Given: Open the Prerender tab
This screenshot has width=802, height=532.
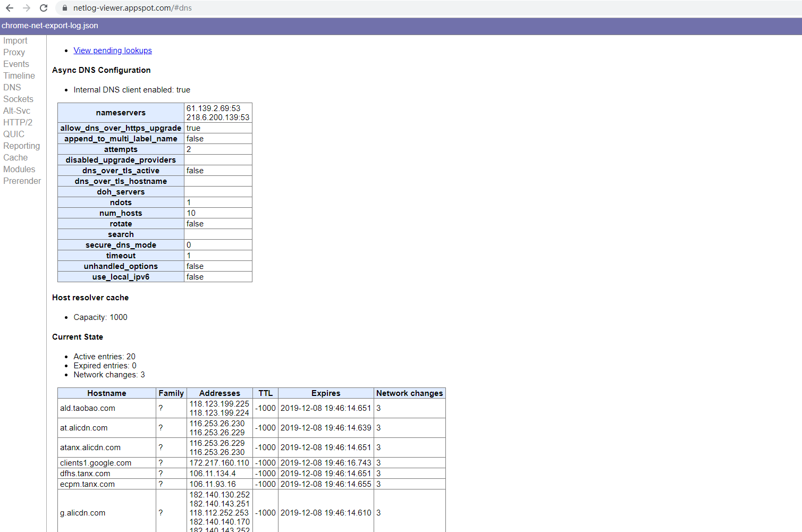Looking at the screenshot, I should (22, 181).
